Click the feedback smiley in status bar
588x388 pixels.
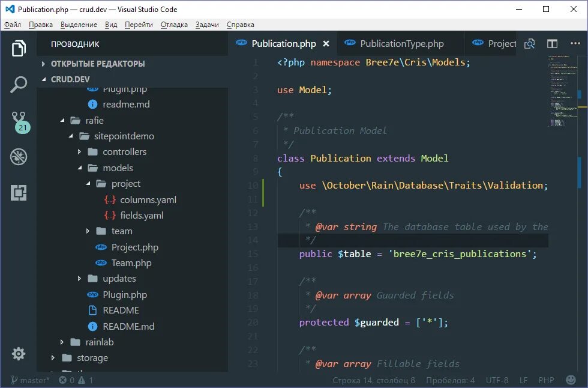(x=571, y=380)
